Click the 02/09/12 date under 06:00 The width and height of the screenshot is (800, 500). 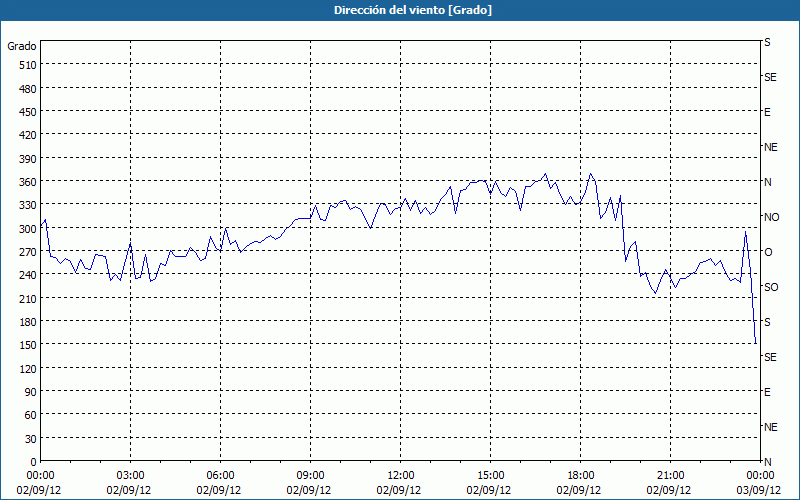(x=219, y=490)
